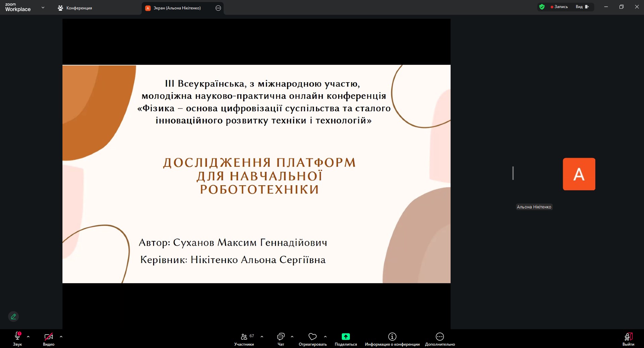Open the Дополнительно more options menu
The image size is (644, 348).
pyautogui.click(x=440, y=337)
